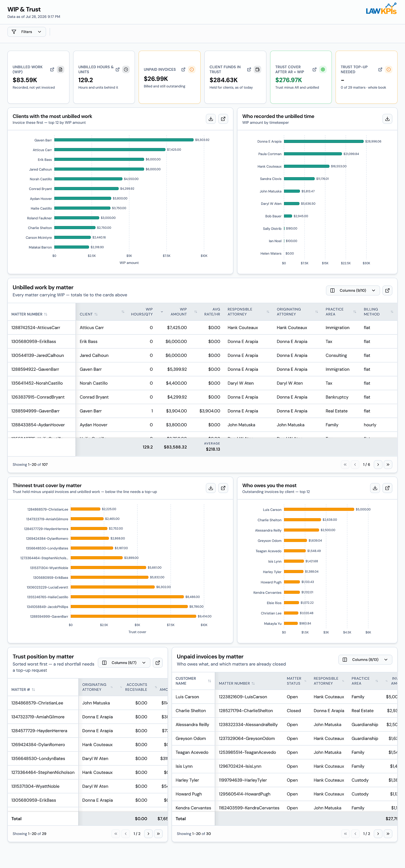405x868 pixels.
Task: Open Columns (9/10) dropdown for unbilled work
Action: pos(353,290)
